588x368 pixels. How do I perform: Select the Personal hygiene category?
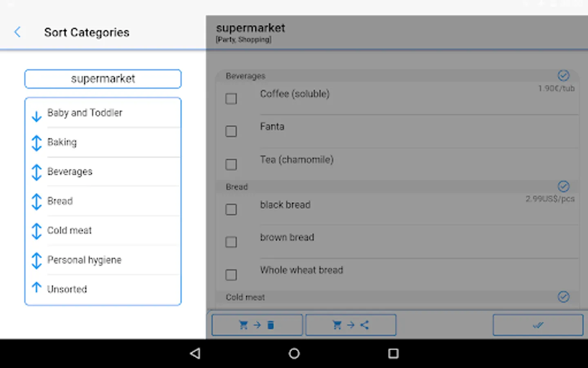[x=85, y=260]
